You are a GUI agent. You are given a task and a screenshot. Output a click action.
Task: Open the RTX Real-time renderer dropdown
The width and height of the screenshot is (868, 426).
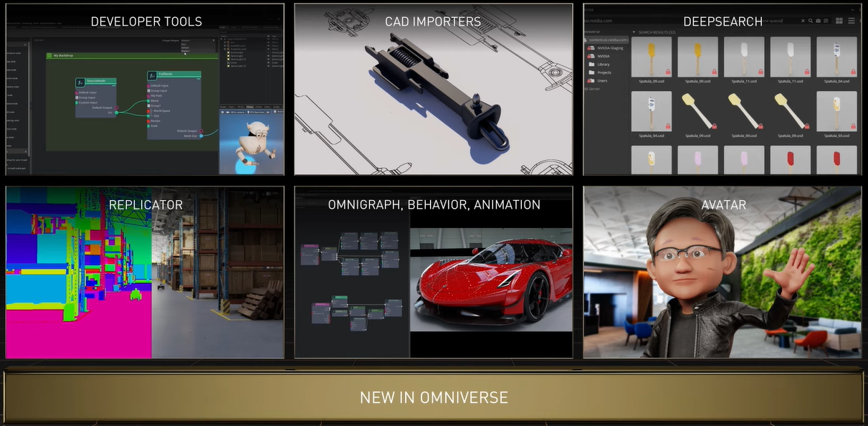(x=256, y=112)
